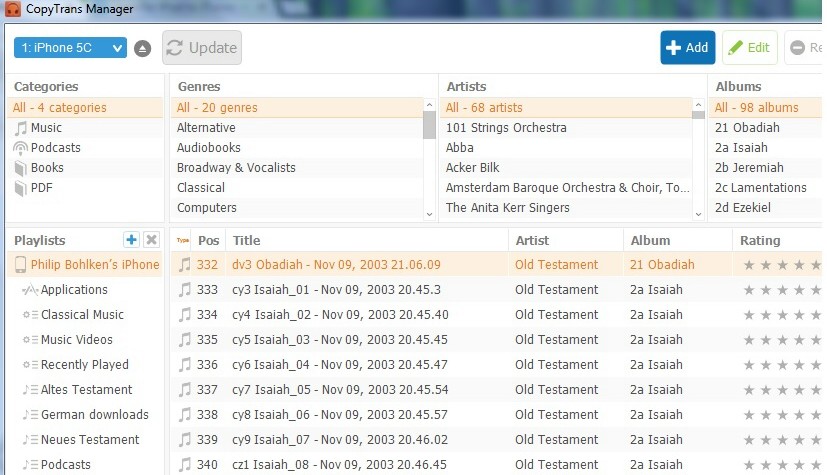Select track cy8 Isaiah_06
This screenshot has width=827, height=475.
(340, 415)
